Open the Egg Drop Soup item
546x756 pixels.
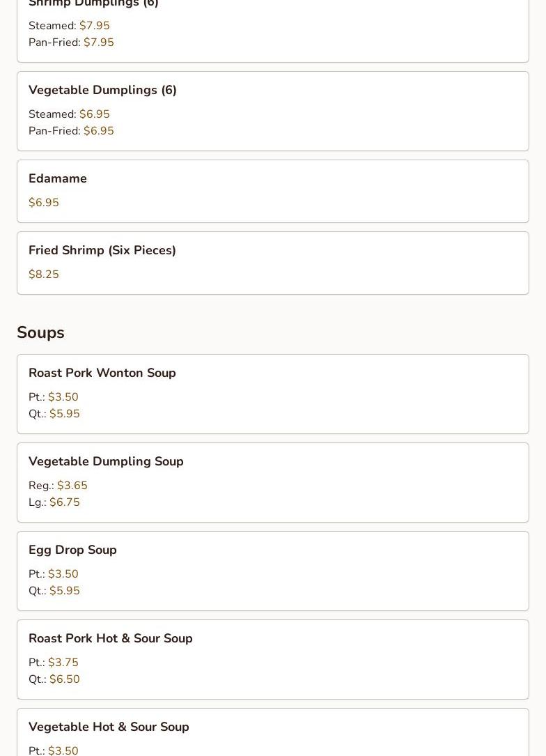[x=72, y=550]
